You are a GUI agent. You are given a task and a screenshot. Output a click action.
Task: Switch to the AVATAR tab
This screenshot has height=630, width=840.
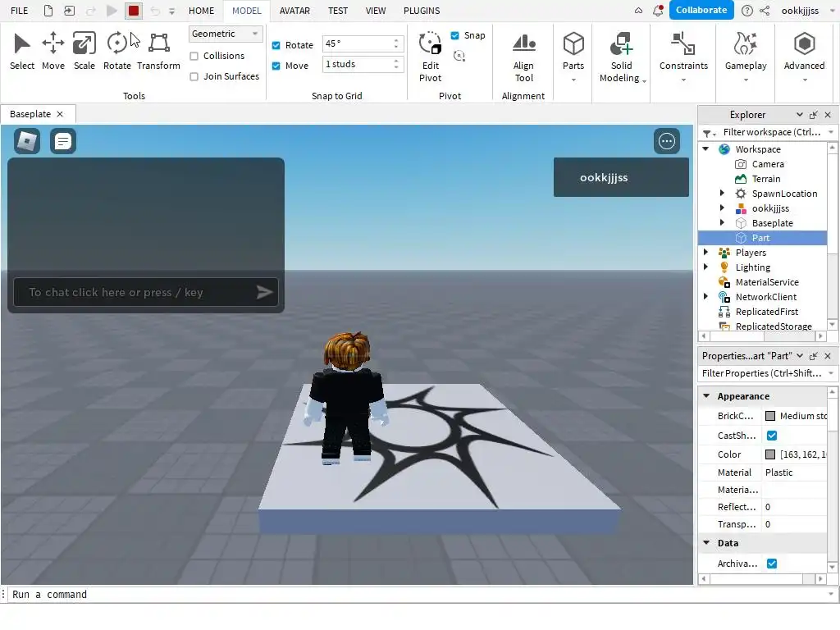click(294, 11)
